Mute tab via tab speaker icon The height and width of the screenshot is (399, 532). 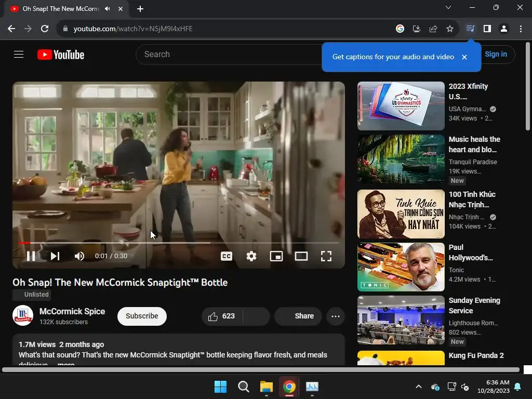click(107, 9)
